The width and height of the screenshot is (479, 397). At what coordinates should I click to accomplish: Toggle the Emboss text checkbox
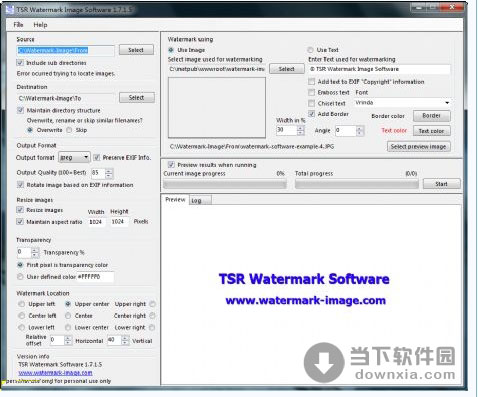point(311,92)
